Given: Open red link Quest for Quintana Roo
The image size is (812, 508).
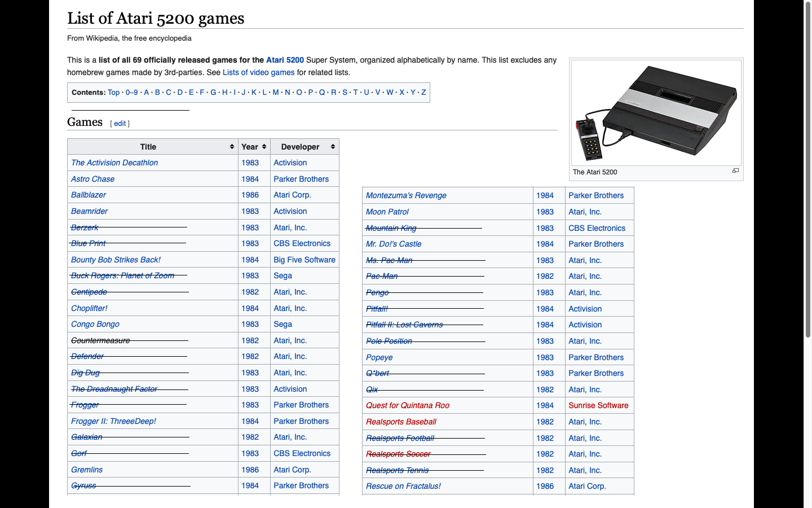Looking at the screenshot, I should [x=408, y=405].
